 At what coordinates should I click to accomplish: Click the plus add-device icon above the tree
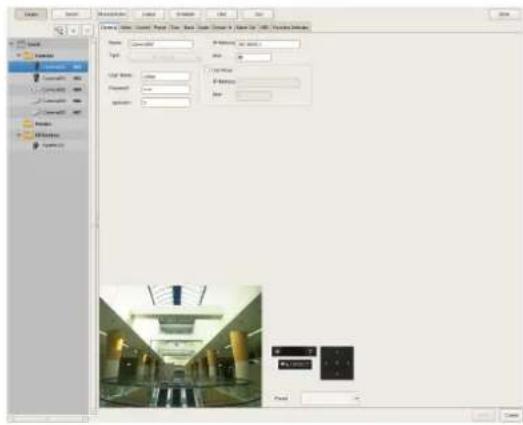(x=73, y=30)
